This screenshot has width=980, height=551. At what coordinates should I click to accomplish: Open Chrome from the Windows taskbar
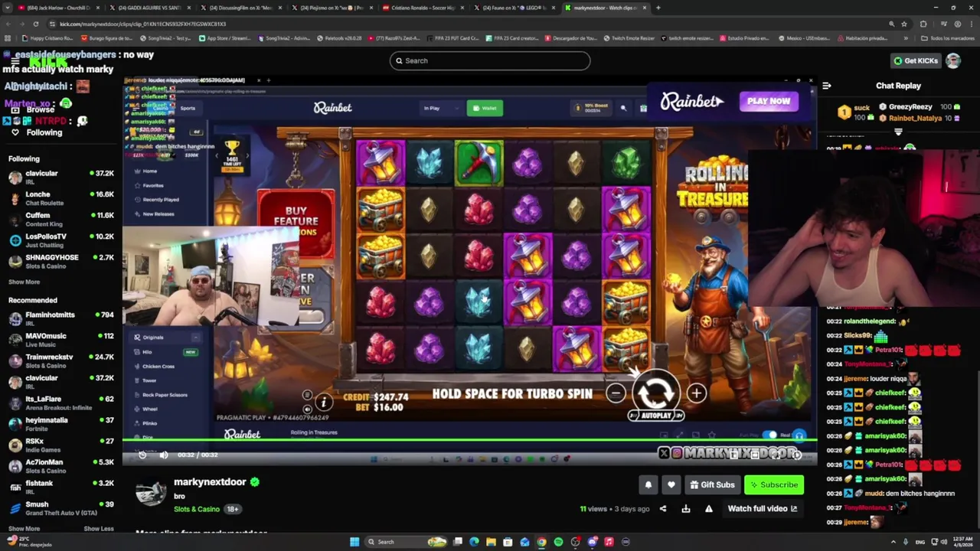(x=541, y=542)
